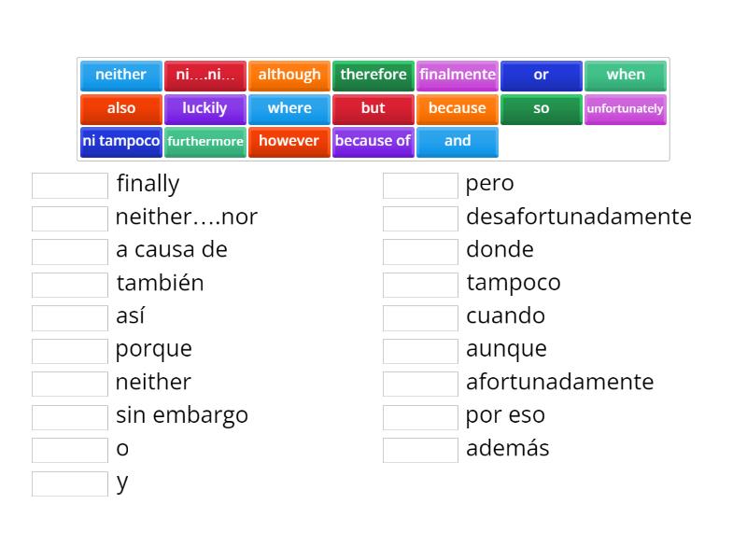Select the 'however' tile

pos(289,142)
